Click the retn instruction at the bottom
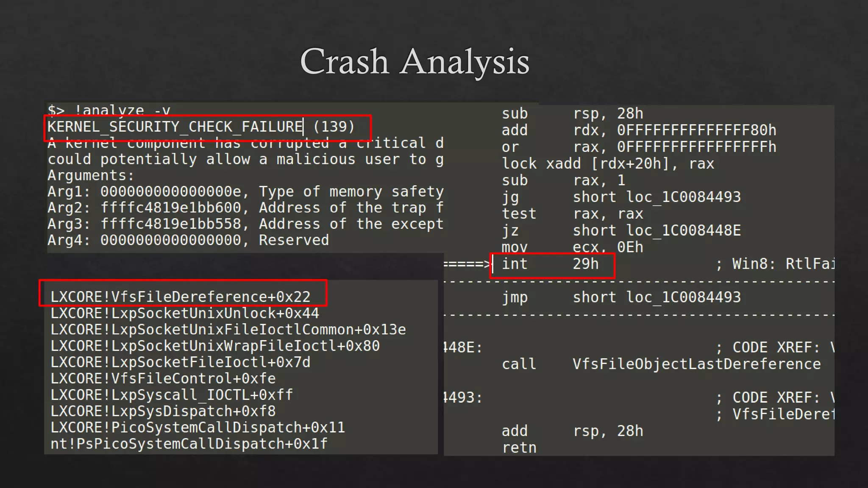This screenshot has width=868, height=488. click(519, 448)
